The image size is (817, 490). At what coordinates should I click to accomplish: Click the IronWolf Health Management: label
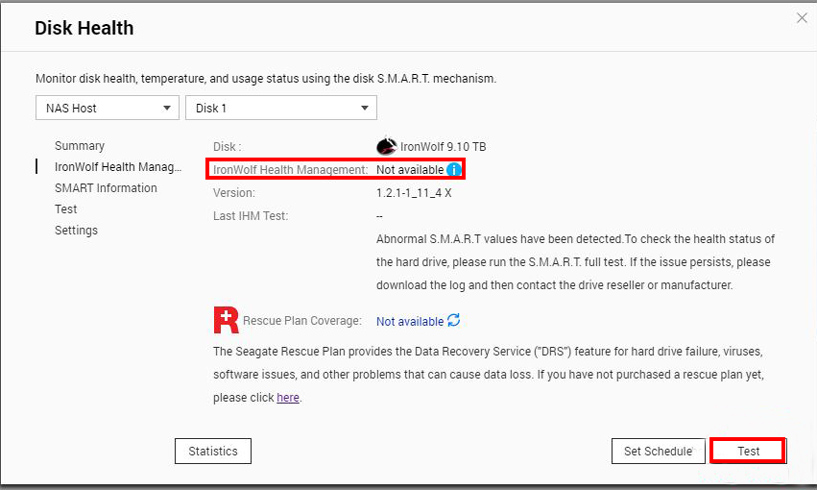[290, 170]
